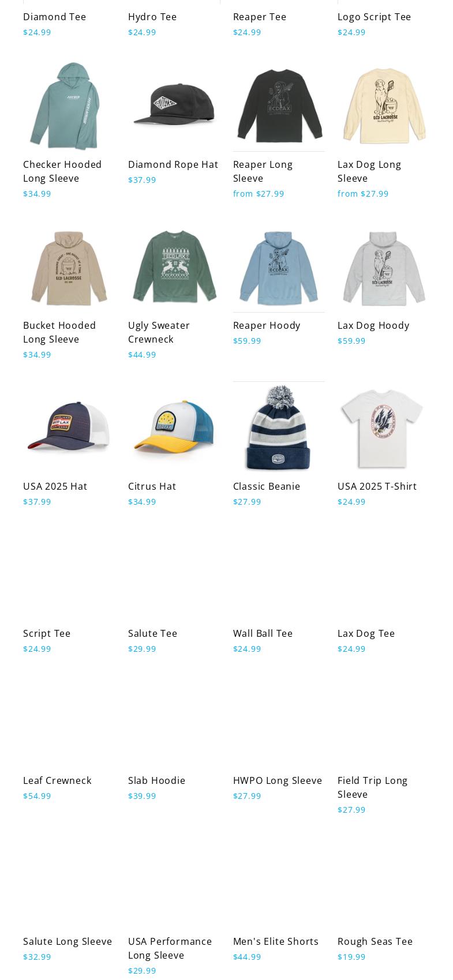Open the USA 2025 Hat product image
Screen dimensions: 453x980
click(x=69, y=427)
